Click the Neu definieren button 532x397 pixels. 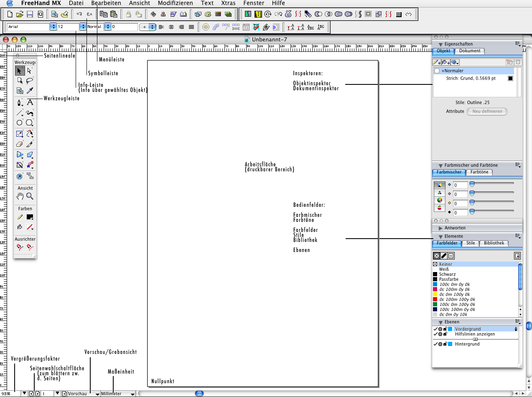487,112
